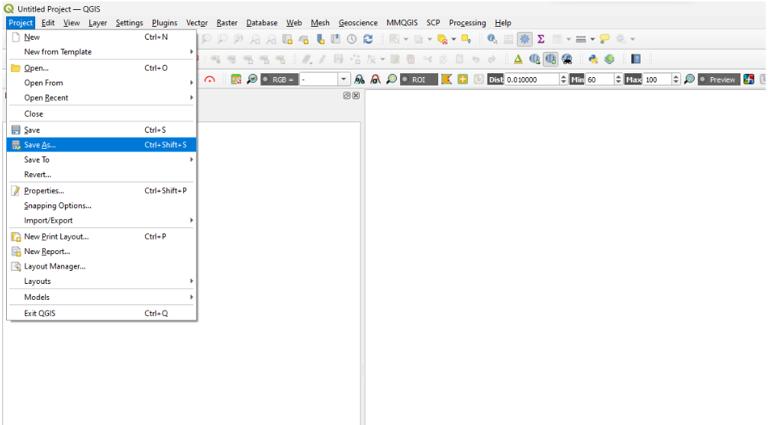Expand the Save To submenu

tap(101, 160)
